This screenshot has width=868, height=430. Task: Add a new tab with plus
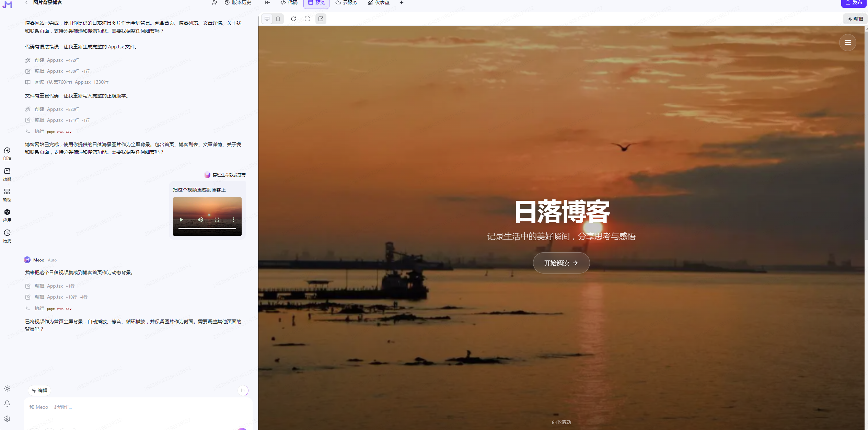pyautogui.click(x=401, y=3)
